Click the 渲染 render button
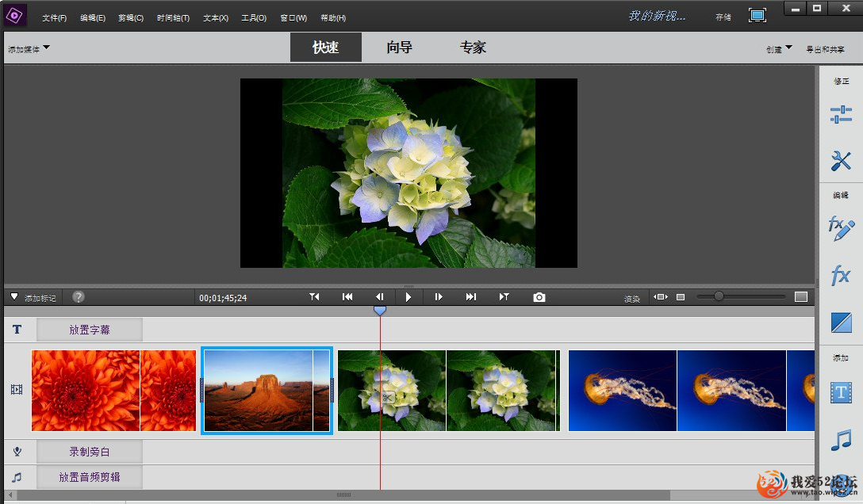The width and height of the screenshot is (863, 504). (x=632, y=299)
